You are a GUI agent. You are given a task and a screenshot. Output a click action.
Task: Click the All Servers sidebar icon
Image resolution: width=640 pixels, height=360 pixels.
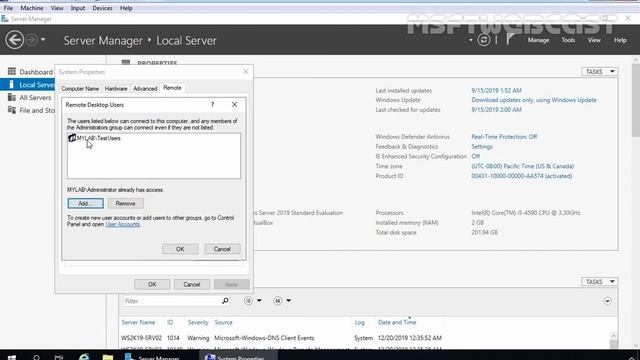11,97
